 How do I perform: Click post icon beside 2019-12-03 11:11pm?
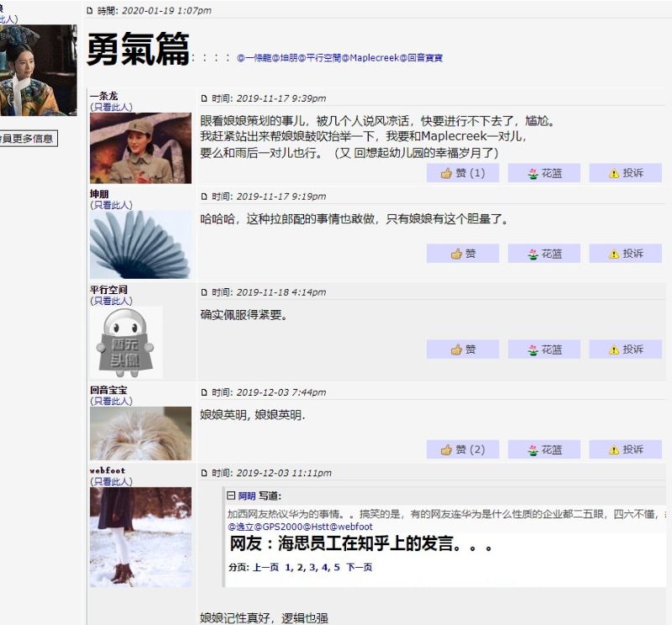[204, 473]
